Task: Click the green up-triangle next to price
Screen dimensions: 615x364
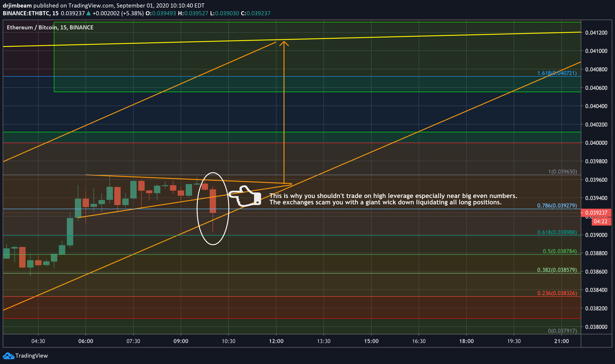Action: [89, 13]
